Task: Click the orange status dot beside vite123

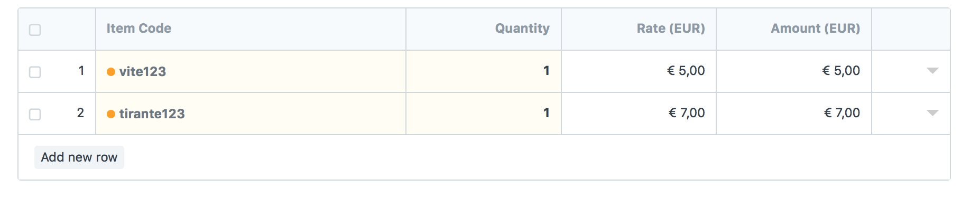Action: click(x=111, y=72)
